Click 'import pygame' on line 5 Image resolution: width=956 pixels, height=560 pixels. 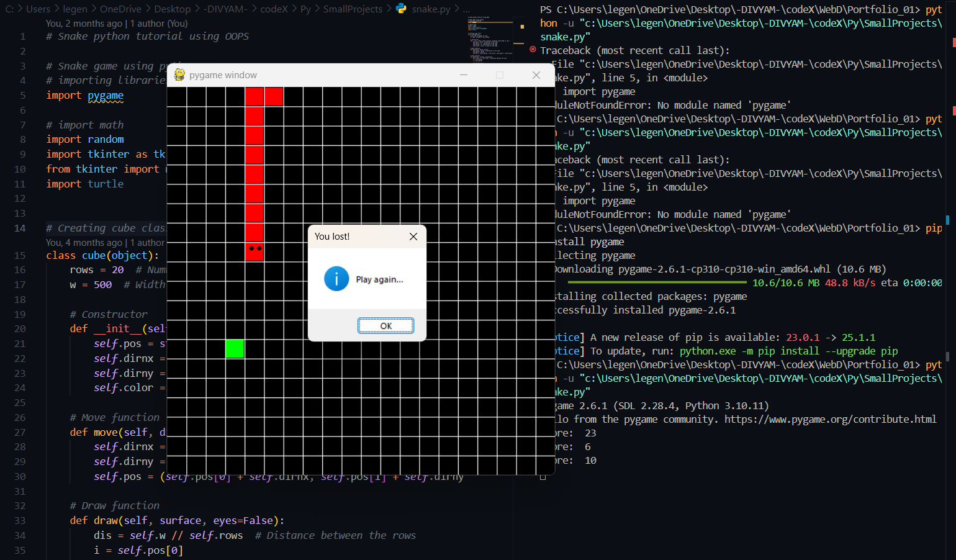[x=84, y=95]
